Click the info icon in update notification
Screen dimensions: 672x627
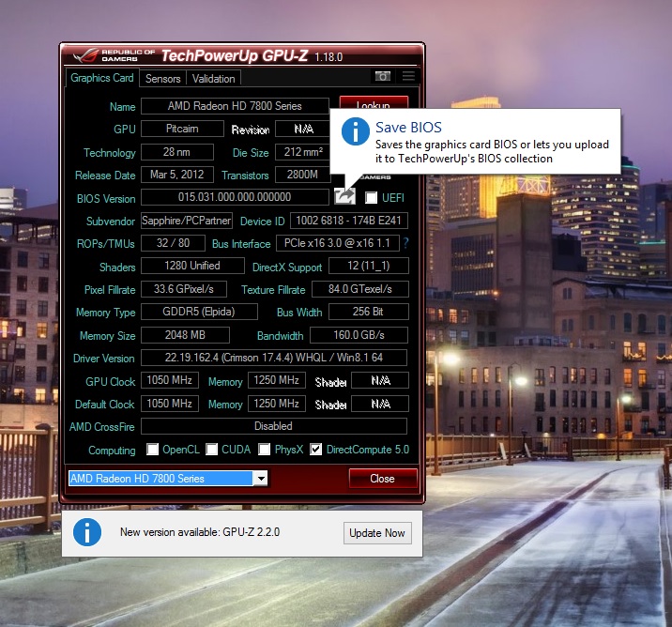[87, 532]
